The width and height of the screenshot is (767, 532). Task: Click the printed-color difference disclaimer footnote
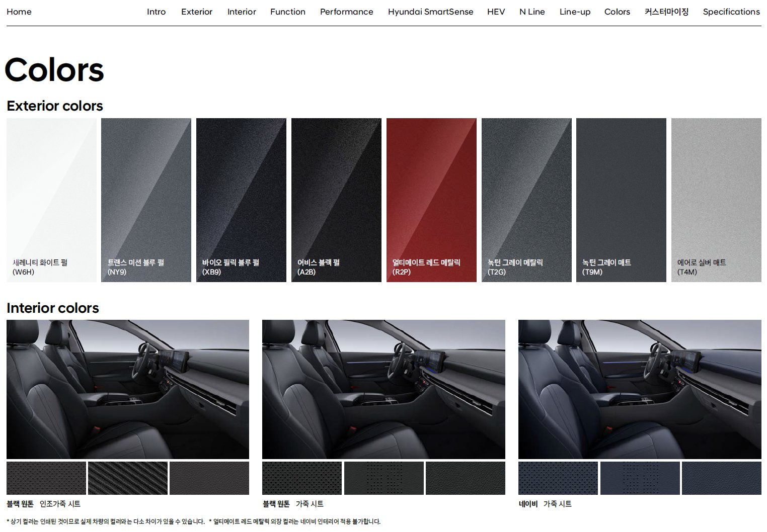tap(106, 521)
